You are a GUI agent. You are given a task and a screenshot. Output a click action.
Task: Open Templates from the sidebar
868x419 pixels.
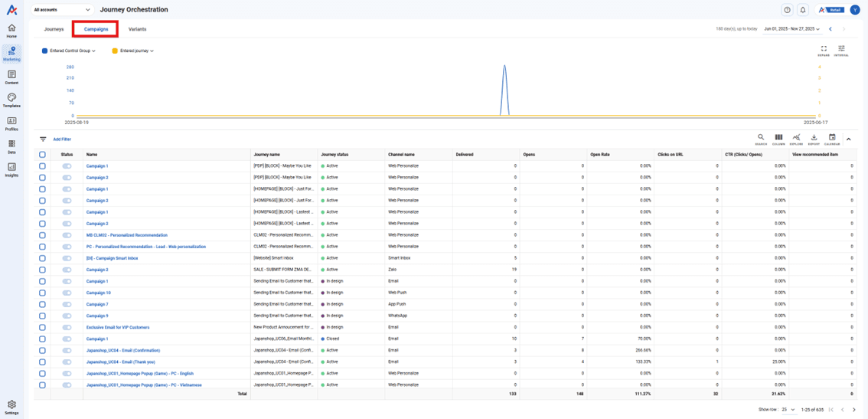pyautogui.click(x=11, y=100)
